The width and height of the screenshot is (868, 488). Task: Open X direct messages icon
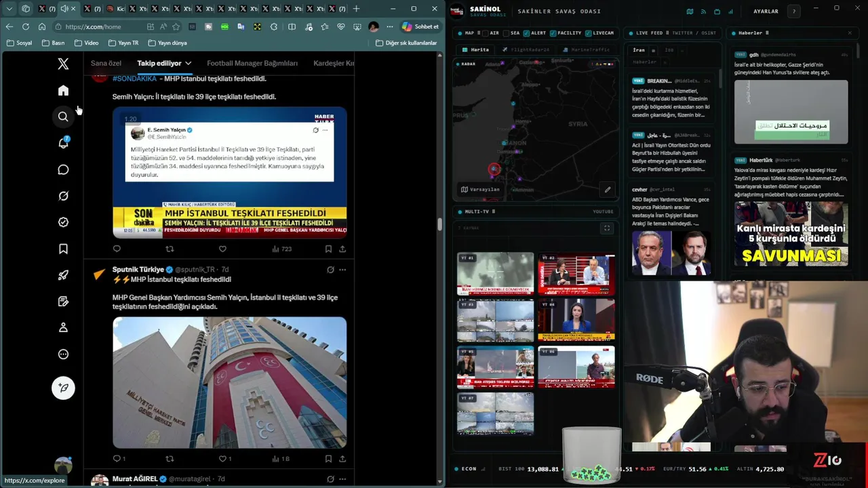point(63,169)
